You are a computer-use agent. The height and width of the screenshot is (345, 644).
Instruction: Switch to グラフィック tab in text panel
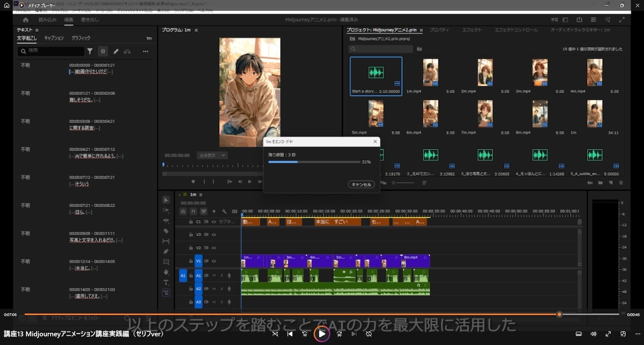click(81, 38)
